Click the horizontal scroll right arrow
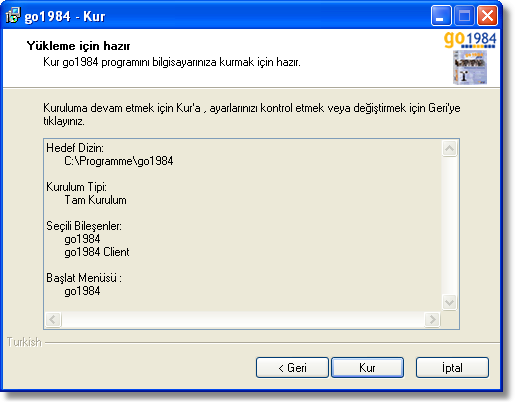The height and width of the screenshot is (404, 515). pyautogui.click(x=432, y=320)
